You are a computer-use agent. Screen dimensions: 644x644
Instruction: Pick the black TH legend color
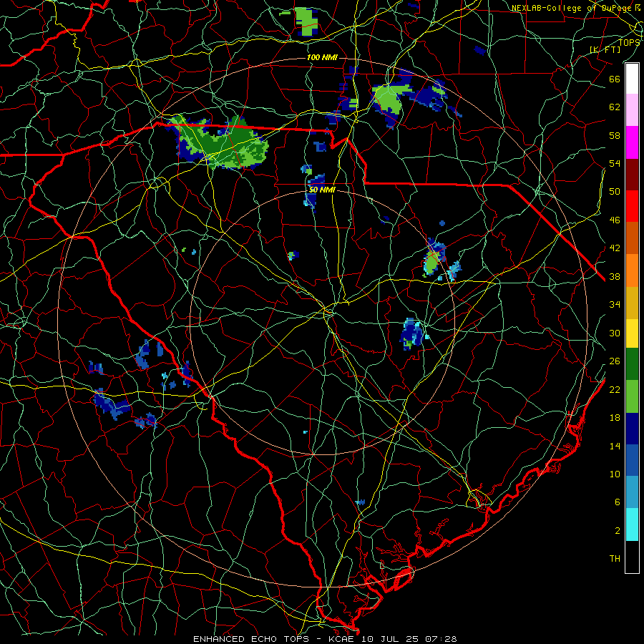click(632, 557)
